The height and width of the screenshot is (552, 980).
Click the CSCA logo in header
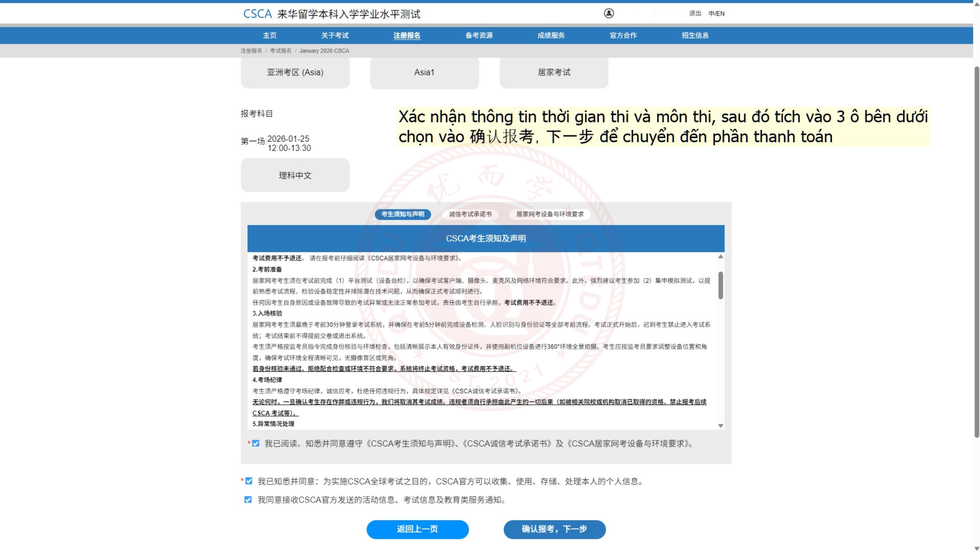click(258, 14)
